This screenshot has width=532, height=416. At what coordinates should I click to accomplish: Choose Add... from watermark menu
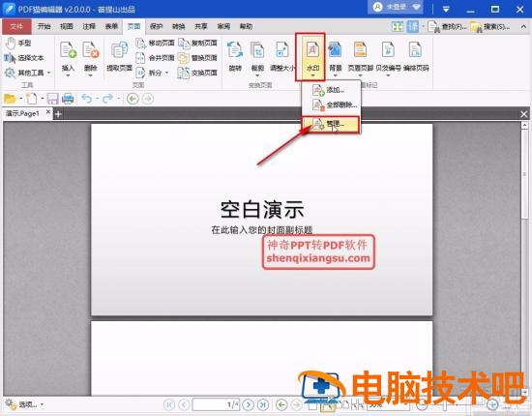(x=331, y=90)
